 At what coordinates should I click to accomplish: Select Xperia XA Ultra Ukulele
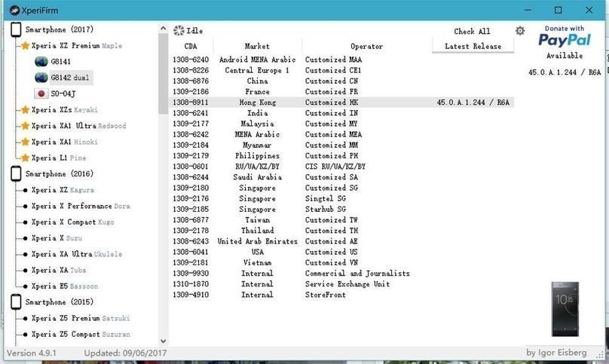(x=77, y=254)
